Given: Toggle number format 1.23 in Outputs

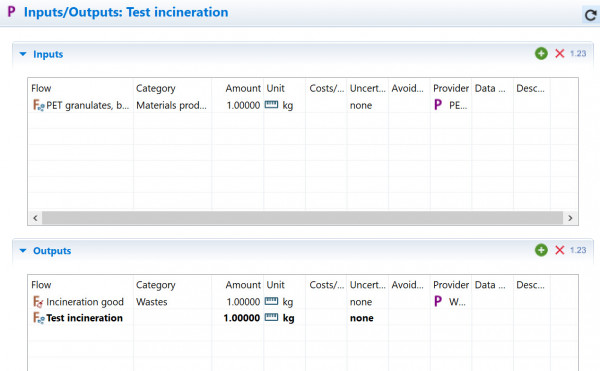Looking at the screenshot, I should [x=578, y=250].
